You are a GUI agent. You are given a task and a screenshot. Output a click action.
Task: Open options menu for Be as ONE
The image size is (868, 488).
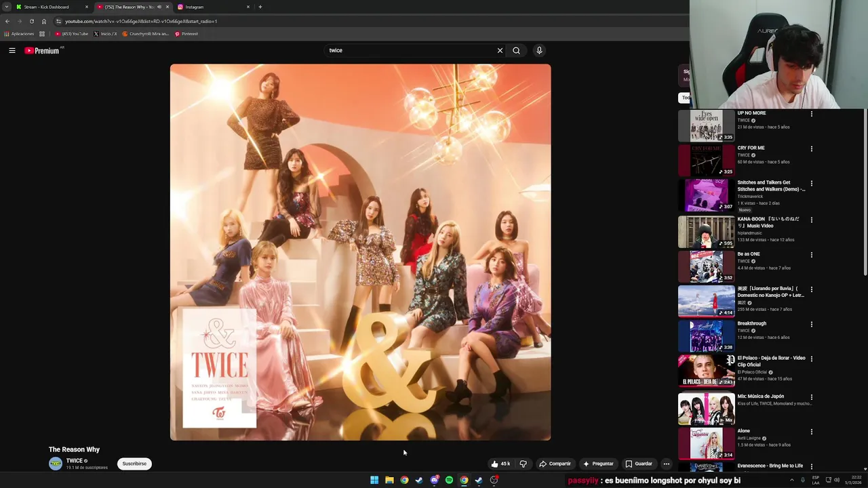click(x=811, y=255)
